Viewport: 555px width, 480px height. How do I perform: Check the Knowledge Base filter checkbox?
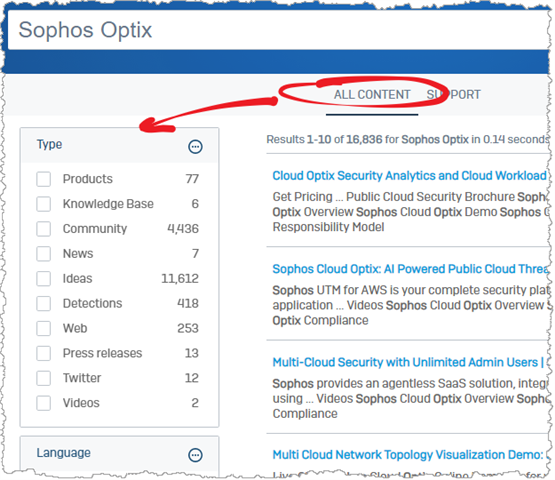tap(44, 204)
